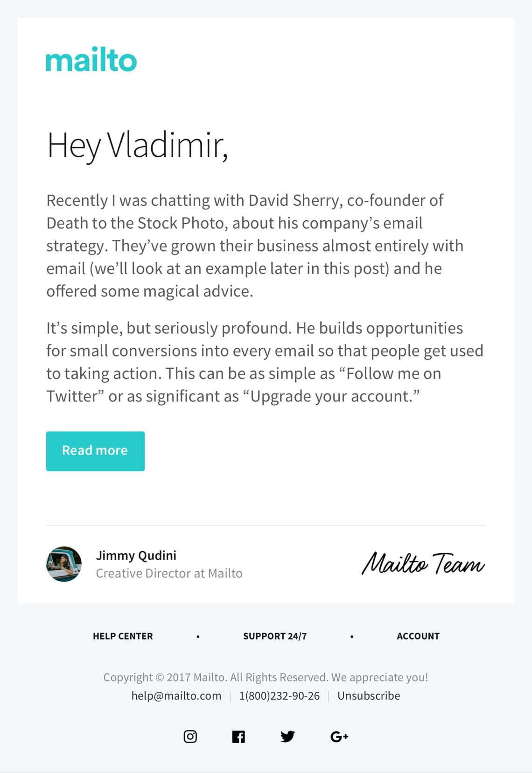This screenshot has height=773, width=532.
Task: Click the Hey Vladimir greeting heading
Action: (x=138, y=145)
